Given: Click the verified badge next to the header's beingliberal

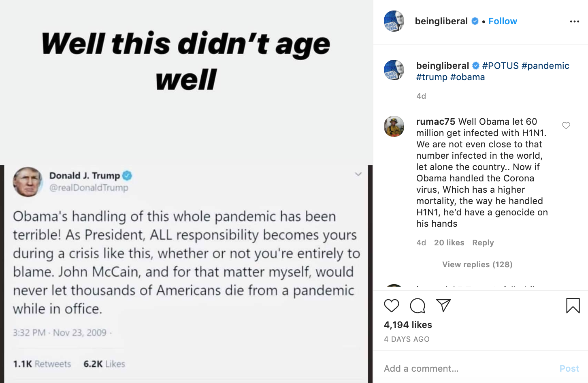Looking at the screenshot, I should (x=475, y=21).
